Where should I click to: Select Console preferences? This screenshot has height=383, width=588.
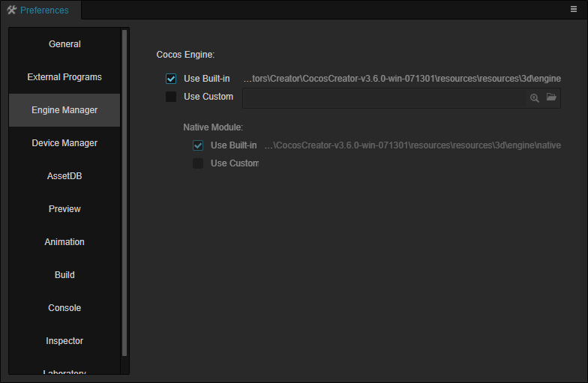64,308
